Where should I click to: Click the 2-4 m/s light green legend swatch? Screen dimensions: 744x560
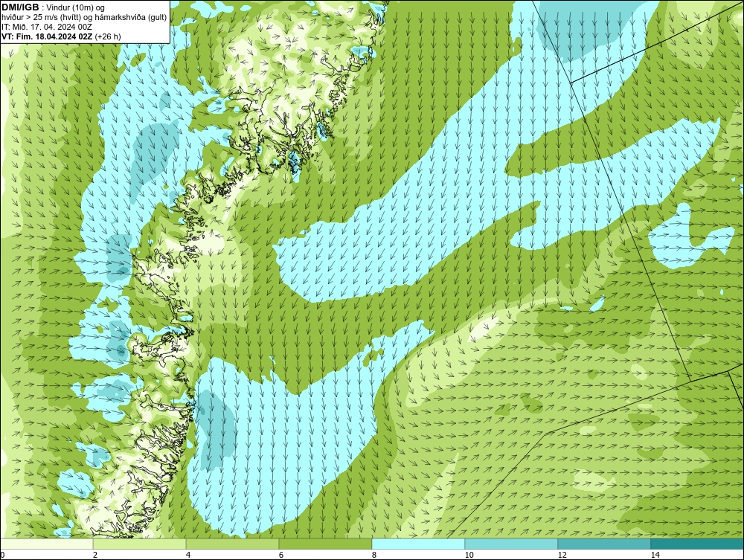(x=140, y=544)
